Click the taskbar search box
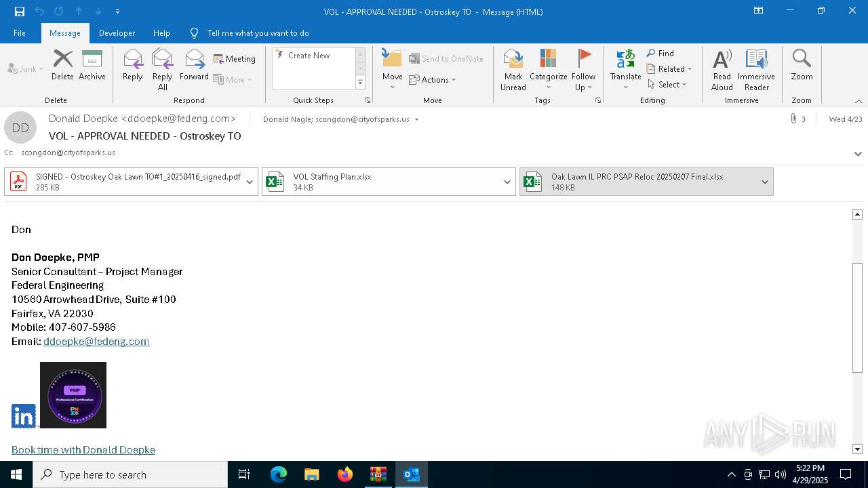Image resolution: width=868 pixels, height=488 pixels. pos(130,474)
